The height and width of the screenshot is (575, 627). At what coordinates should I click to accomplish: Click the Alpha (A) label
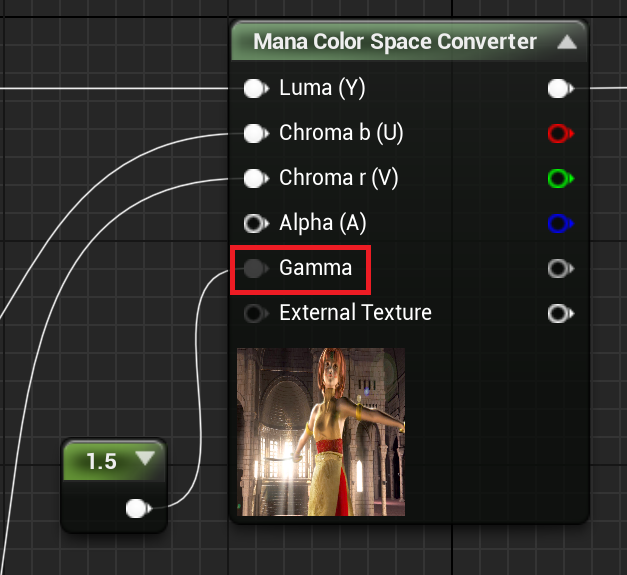tap(323, 223)
